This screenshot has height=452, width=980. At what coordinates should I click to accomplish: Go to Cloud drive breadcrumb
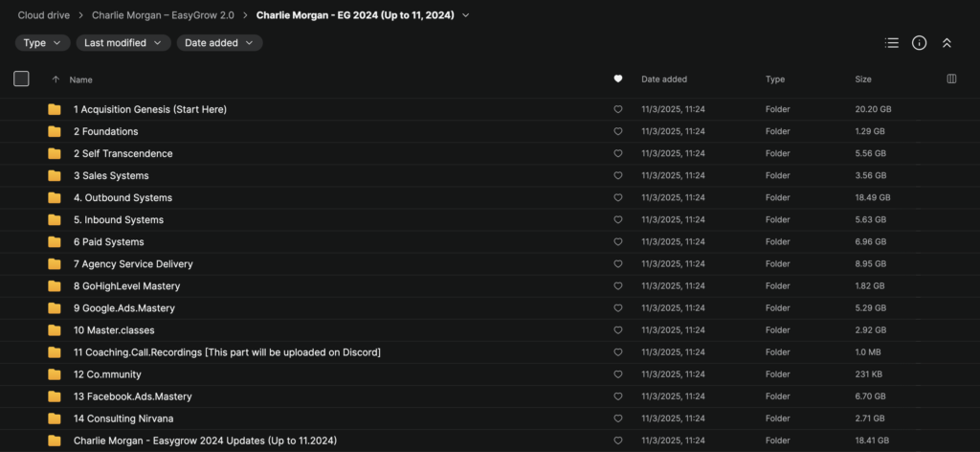pyautogui.click(x=47, y=15)
